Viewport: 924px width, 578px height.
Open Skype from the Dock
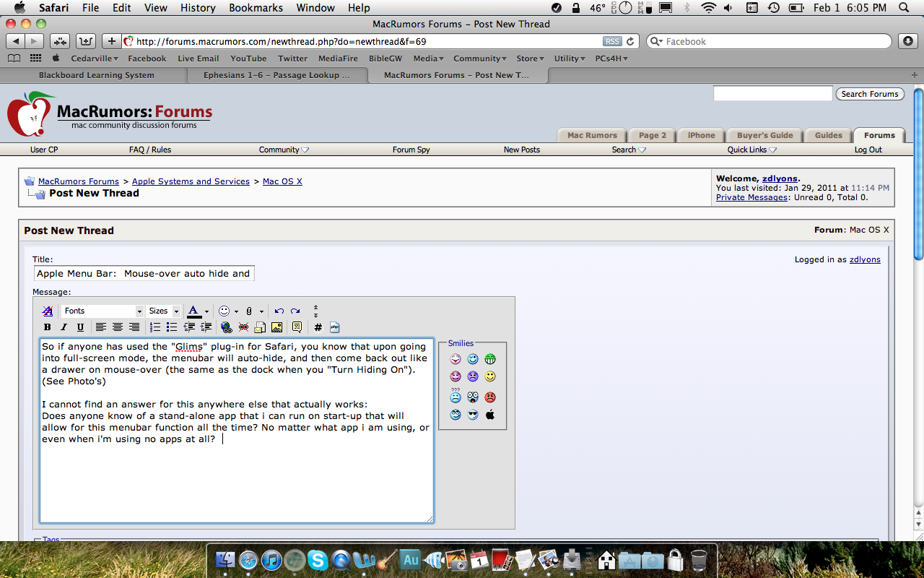pos(318,559)
